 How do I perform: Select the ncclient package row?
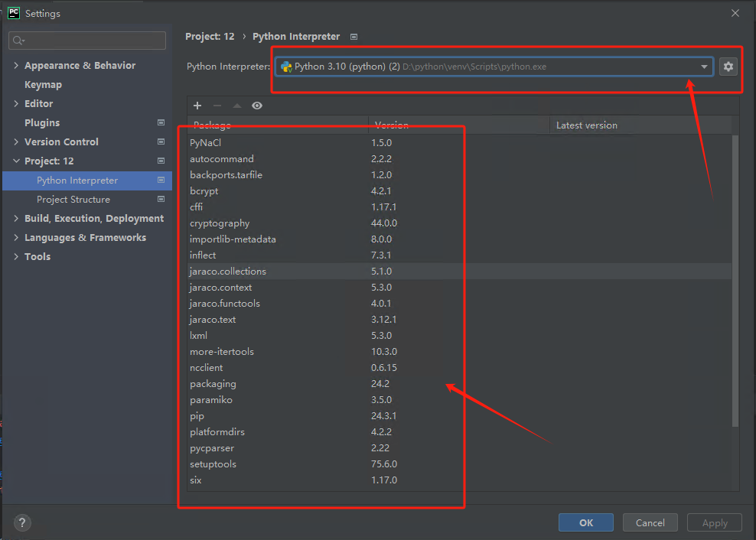[x=459, y=367]
